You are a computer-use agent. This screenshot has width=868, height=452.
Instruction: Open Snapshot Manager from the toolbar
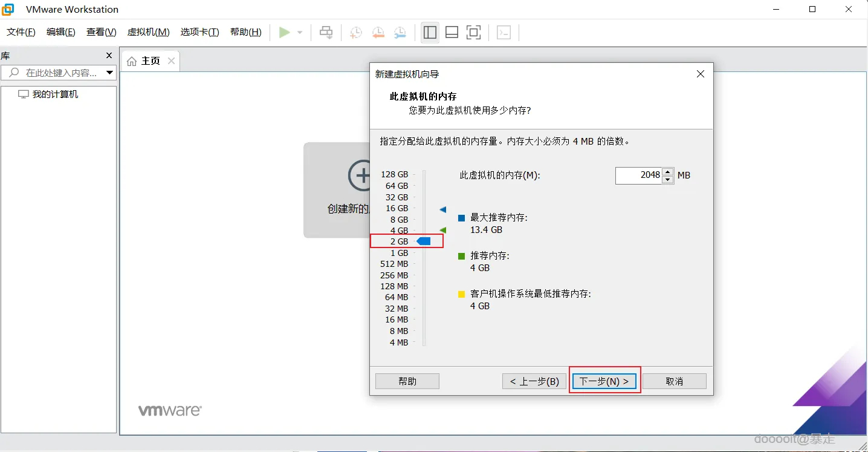pos(400,32)
